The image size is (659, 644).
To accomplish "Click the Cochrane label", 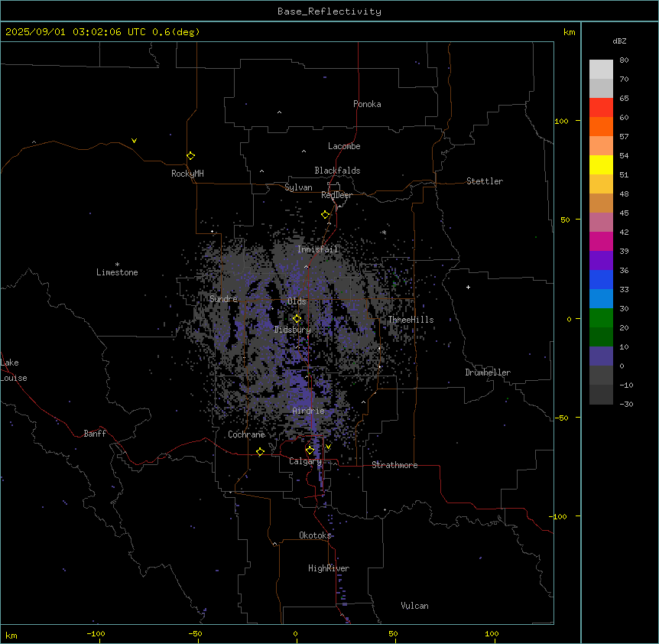I will point(246,434).
